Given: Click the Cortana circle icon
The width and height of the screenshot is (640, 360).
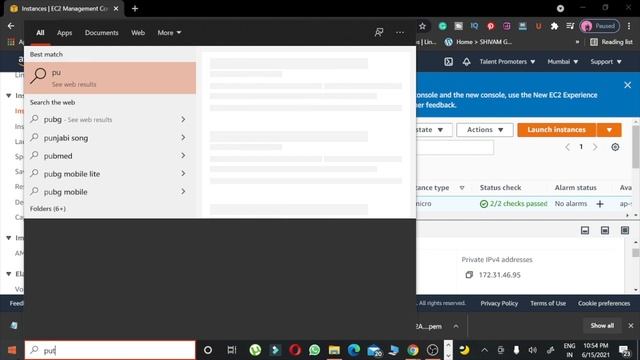Looking at the screenshot, I should point(208,350).
